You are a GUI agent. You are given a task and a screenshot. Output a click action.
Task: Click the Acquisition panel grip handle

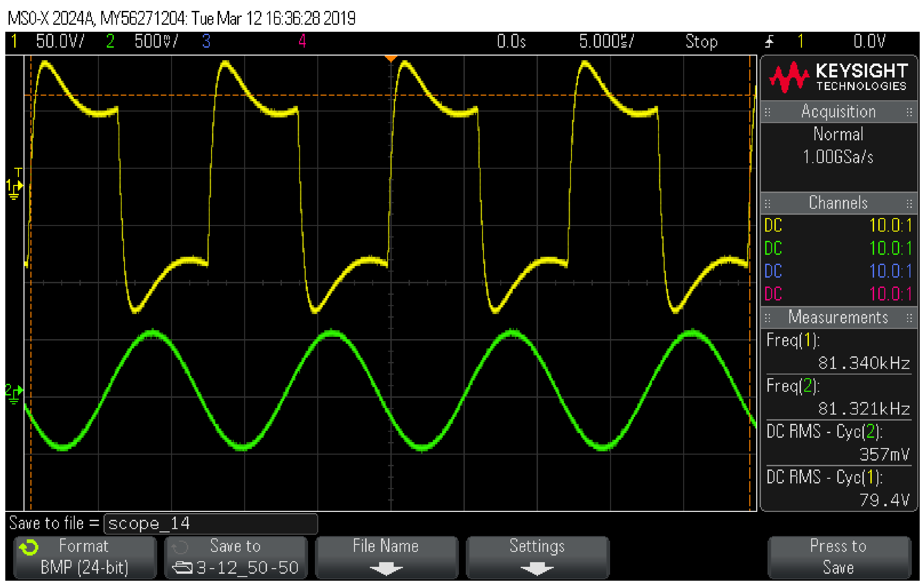[x=768, y=112]
